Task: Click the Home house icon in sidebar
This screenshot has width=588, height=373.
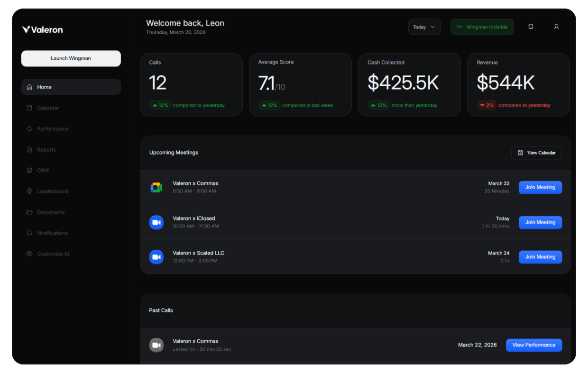Action: tap(29, 87)
